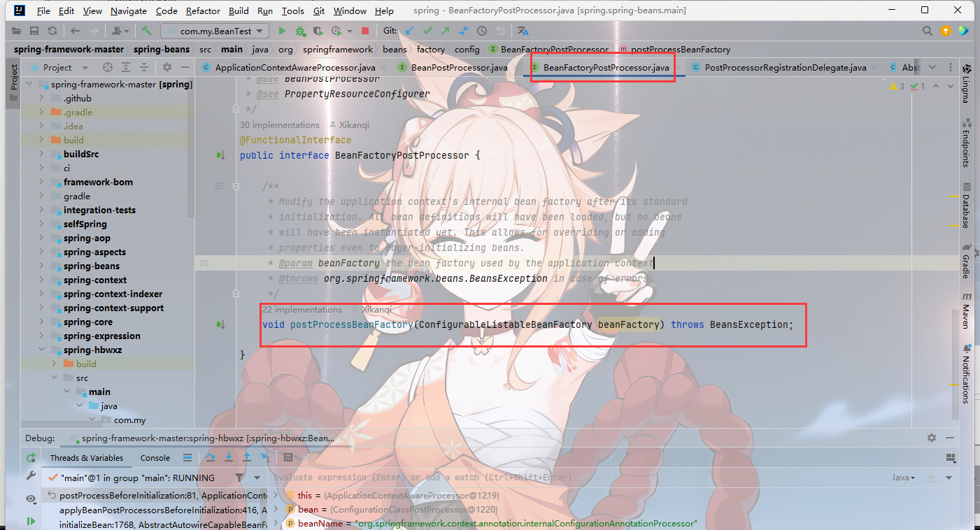
Task: Expand all in the Project panel
Action: [x=127, y=68]
